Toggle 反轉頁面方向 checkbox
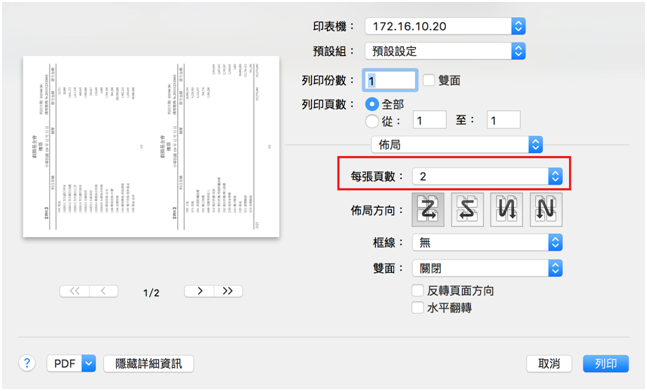Screen dimensions: 647x391 coord(418,290)
